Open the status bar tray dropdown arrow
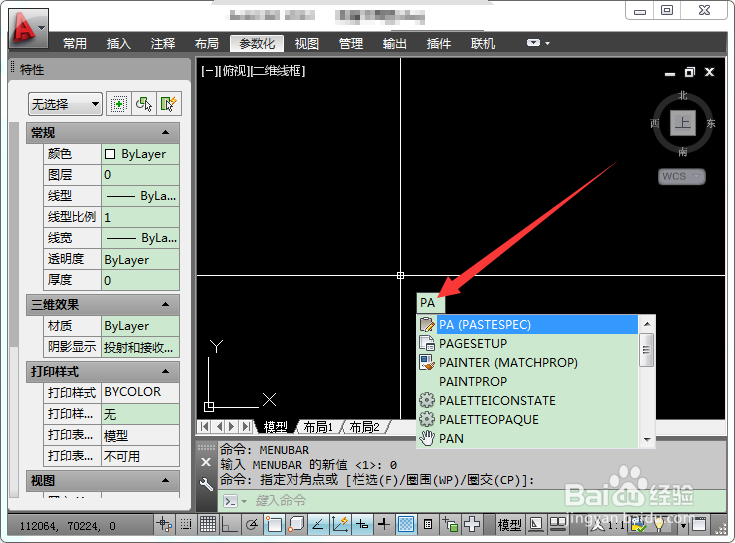The image size is (735, 543). [683, 525]
